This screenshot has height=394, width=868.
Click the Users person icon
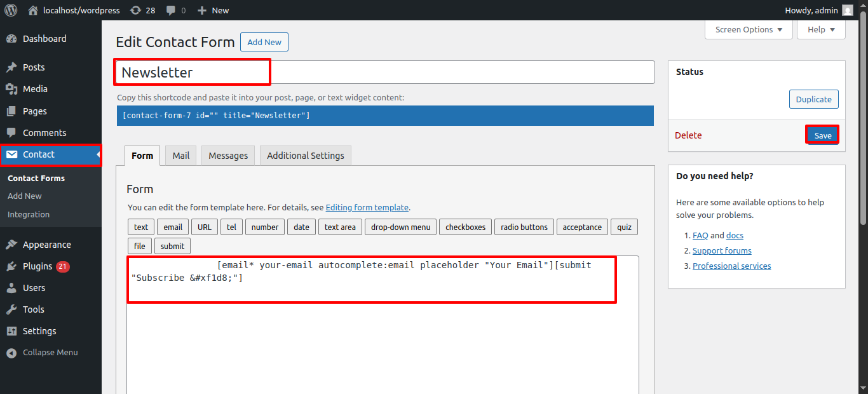click(x=11, y=288)
